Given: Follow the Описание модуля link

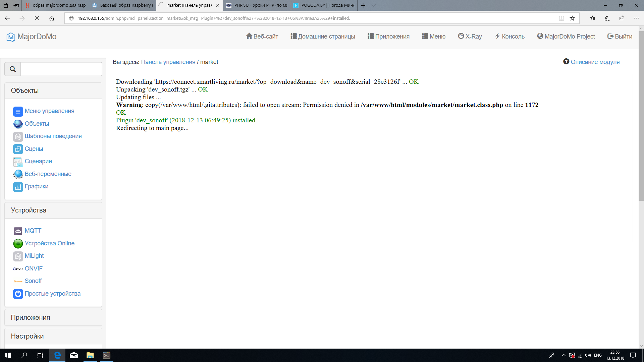Looking at the screenshot, I should coord(595,62).
